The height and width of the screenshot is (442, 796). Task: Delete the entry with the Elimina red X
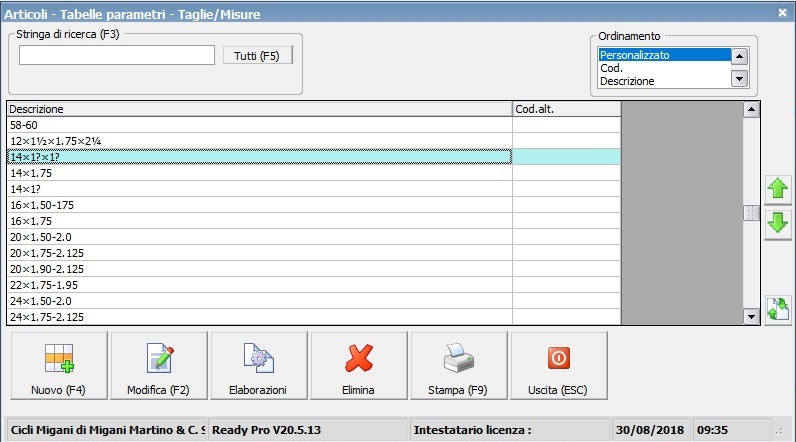point(358,365)
